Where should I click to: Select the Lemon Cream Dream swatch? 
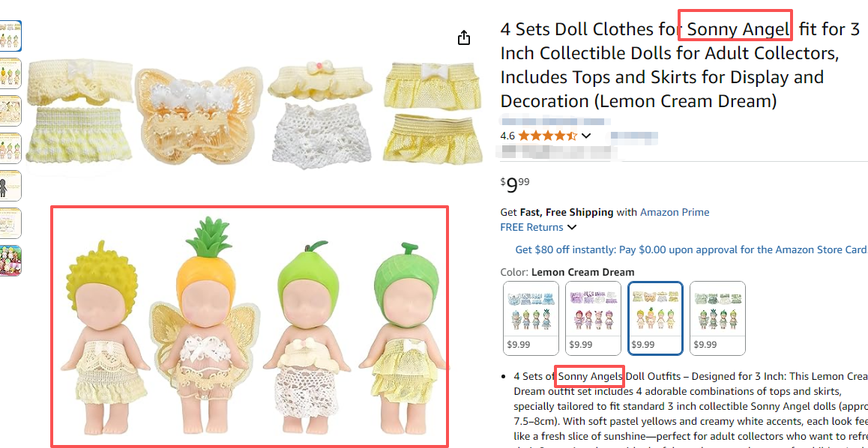pyautogui.click(x=655, y=318)
